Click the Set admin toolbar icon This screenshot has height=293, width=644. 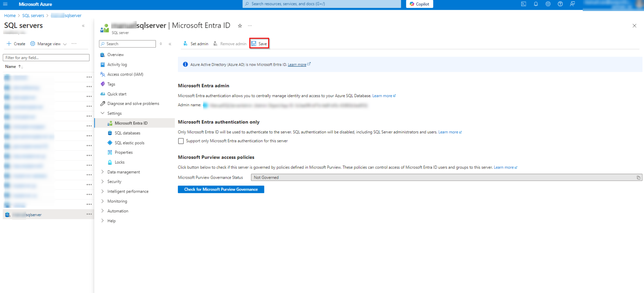(185, 44)
